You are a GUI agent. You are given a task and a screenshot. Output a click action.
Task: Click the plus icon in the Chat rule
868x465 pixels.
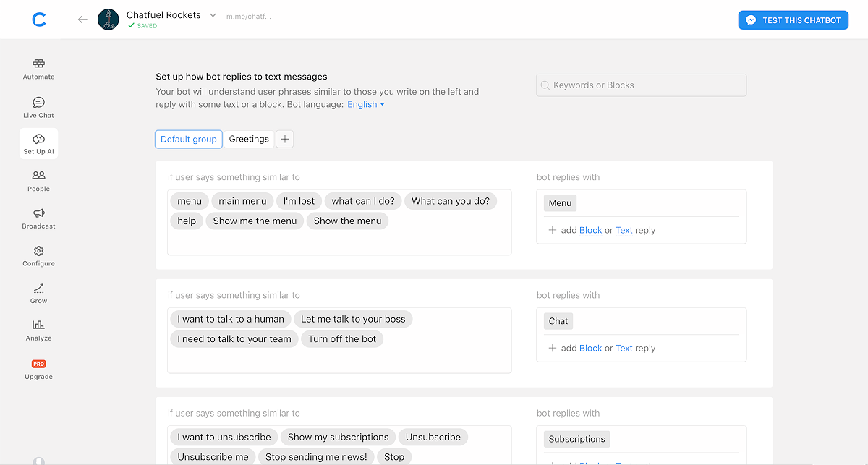click(553, 348)
